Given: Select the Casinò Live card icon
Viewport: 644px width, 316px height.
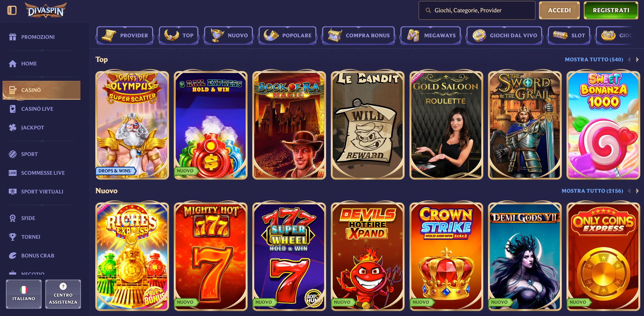Looking at the screenshot, I should click(12, 109).
